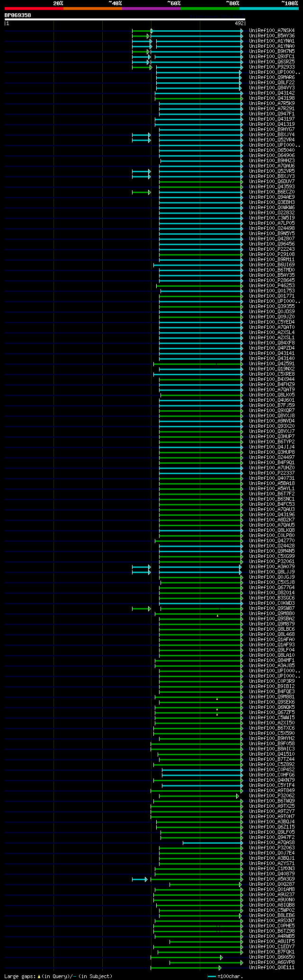Select label UniRef100_A7R5K9
This screenshot has height=980, width=303.
pos(272,104)
